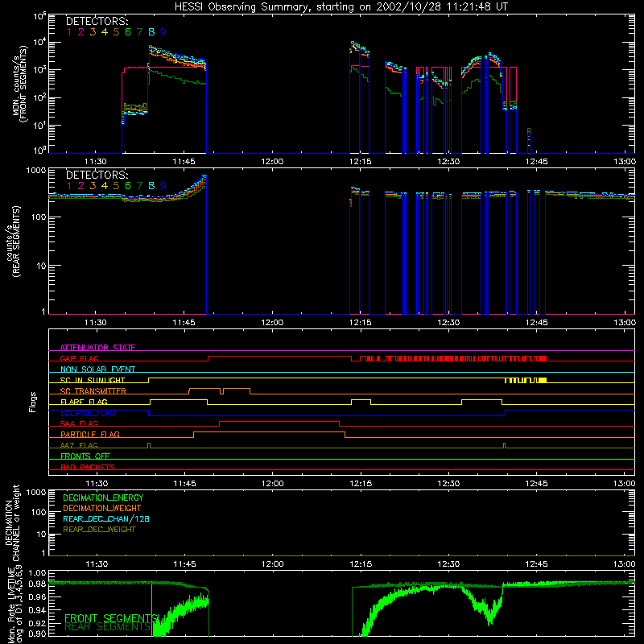Click the 11:30 time tick under the flags plot
The width and height of the screenshot is (644, 644).
[97, 484]
